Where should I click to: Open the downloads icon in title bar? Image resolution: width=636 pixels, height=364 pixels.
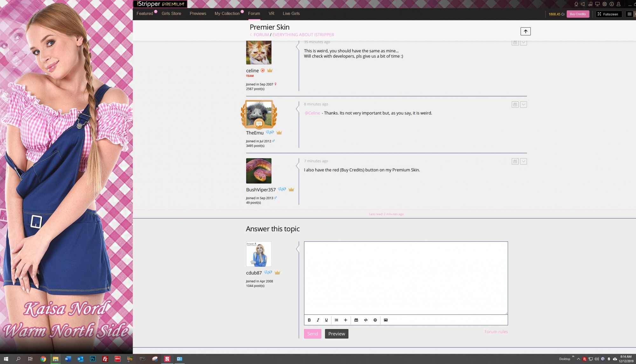pos(576,4)
